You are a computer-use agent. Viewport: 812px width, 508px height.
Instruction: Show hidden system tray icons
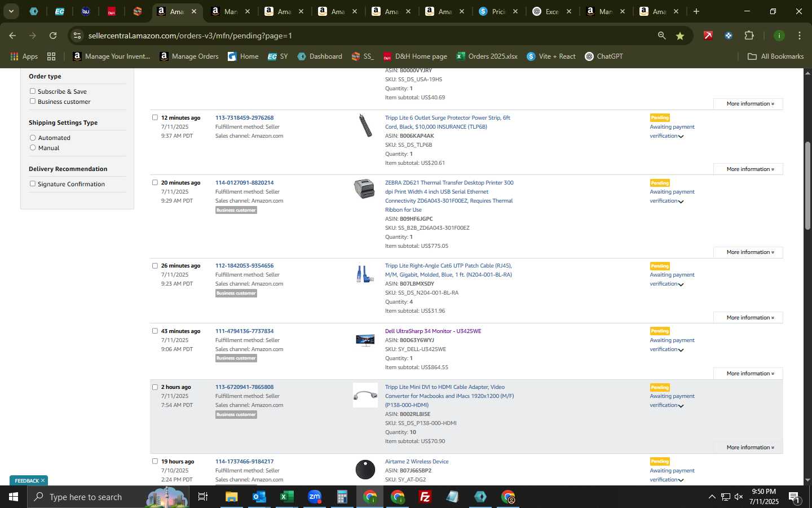tap(712, 497)
